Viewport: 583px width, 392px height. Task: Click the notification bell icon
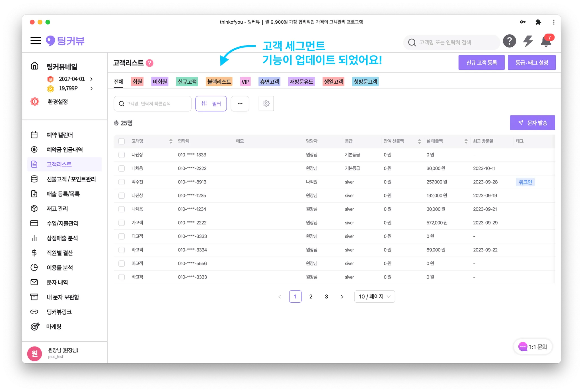tap(546, 42)
